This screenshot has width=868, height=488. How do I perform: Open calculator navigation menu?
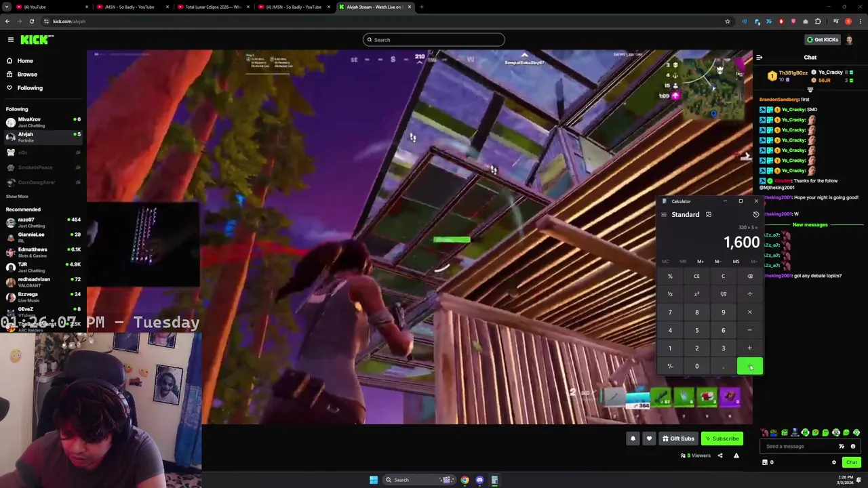click(x=664, y=215)
